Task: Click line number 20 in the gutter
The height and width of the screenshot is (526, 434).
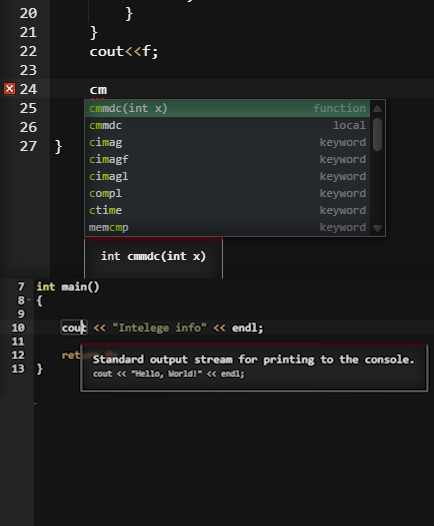Action: pyautogui.click(x=28, y=13)
